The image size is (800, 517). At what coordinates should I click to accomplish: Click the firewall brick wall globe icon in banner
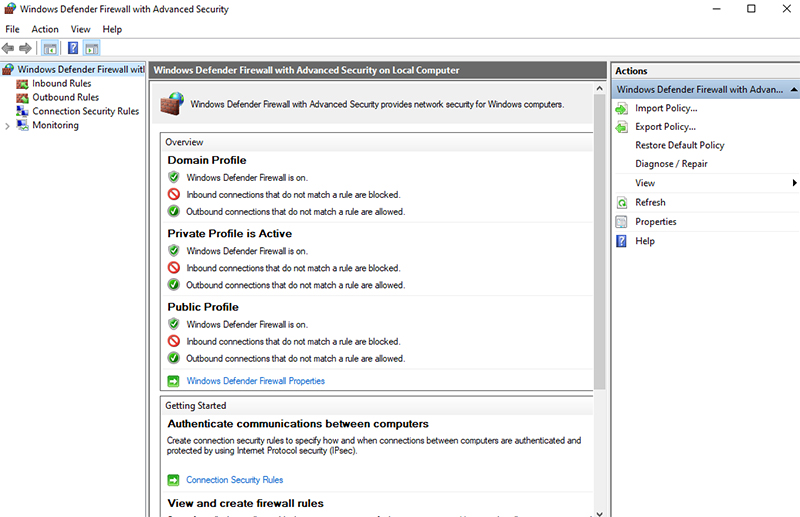[172, 104]
